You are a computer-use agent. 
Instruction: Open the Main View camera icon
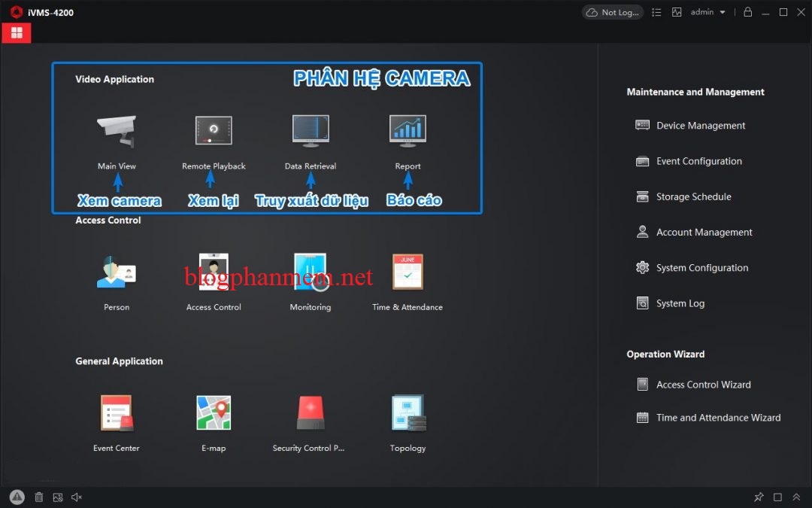tap(117, 132)
